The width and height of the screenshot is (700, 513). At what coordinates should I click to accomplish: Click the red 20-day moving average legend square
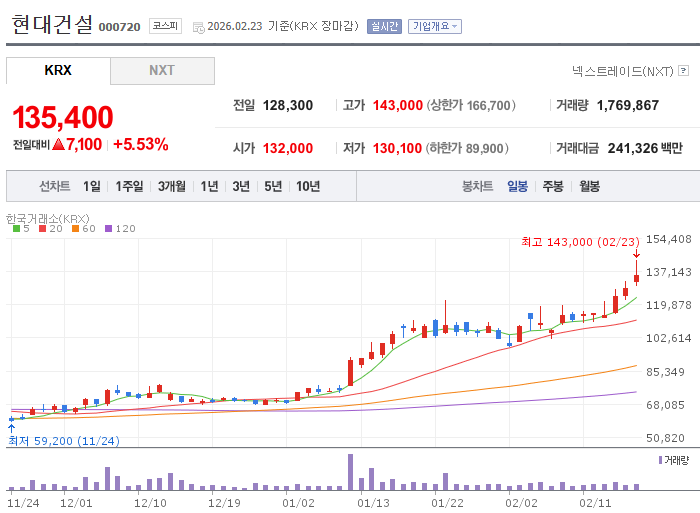(42, 229)
